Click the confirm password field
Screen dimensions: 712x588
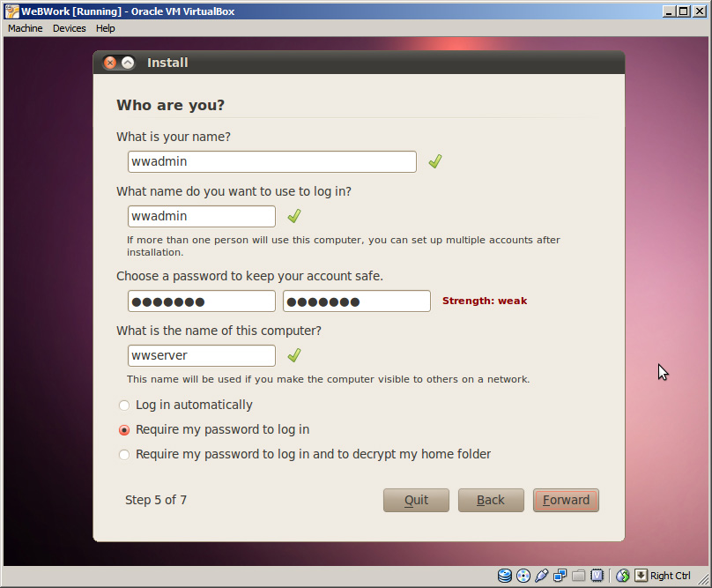point(357,301)
